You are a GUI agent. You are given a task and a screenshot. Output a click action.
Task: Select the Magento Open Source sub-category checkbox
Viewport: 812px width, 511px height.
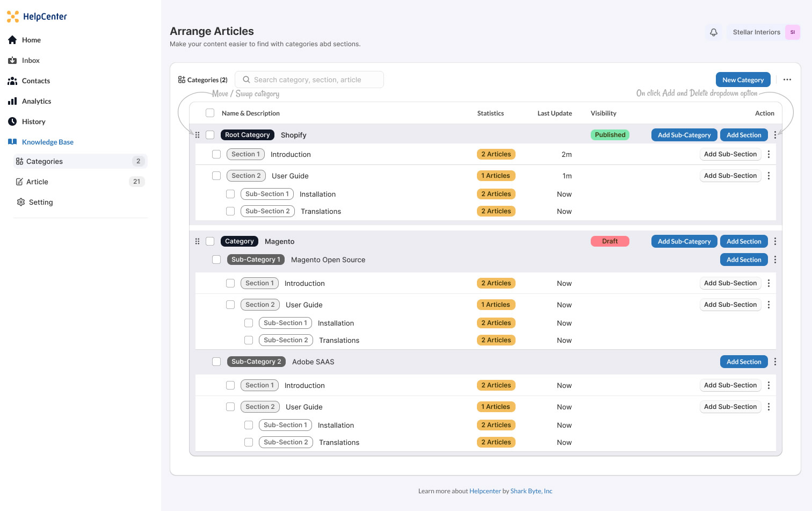click(x=216, y=260)
